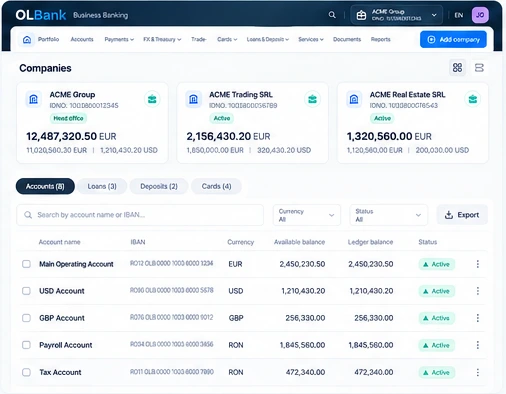Click the company briefcase icon in header
Screen dimensions: 506x394
pyautogui.click(x=361, y=15)
